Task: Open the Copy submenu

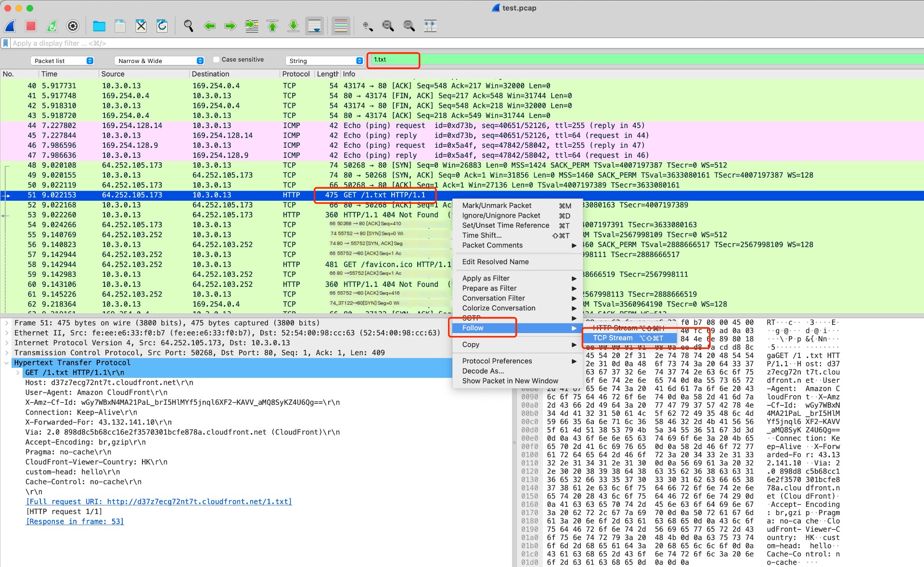Action: coord(517,345)
